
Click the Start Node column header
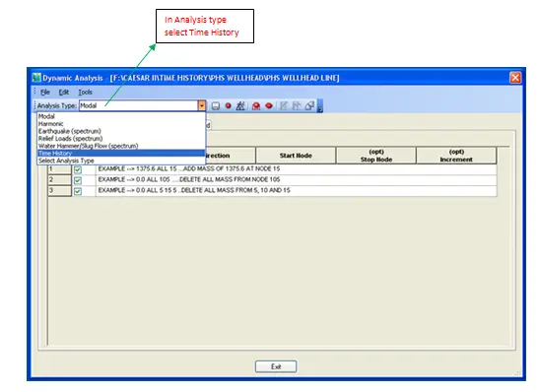click(296, 156)
